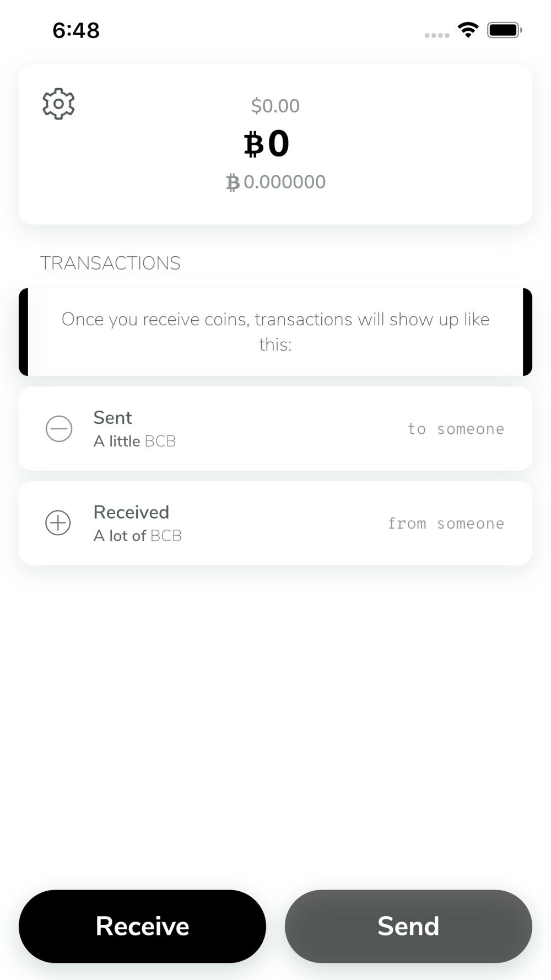Screen dimensions: 551x980
Task: Tap the 'from someone' address label
Action: pos(446,523)
